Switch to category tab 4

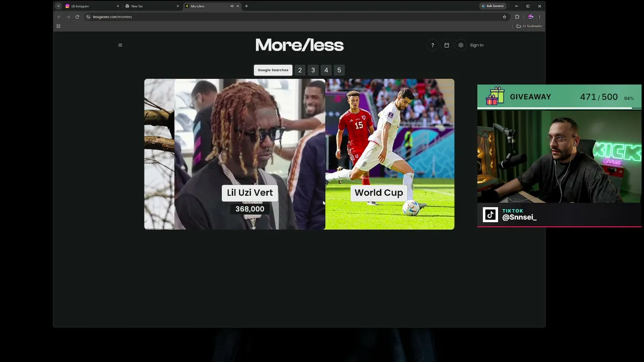point(326,70)
